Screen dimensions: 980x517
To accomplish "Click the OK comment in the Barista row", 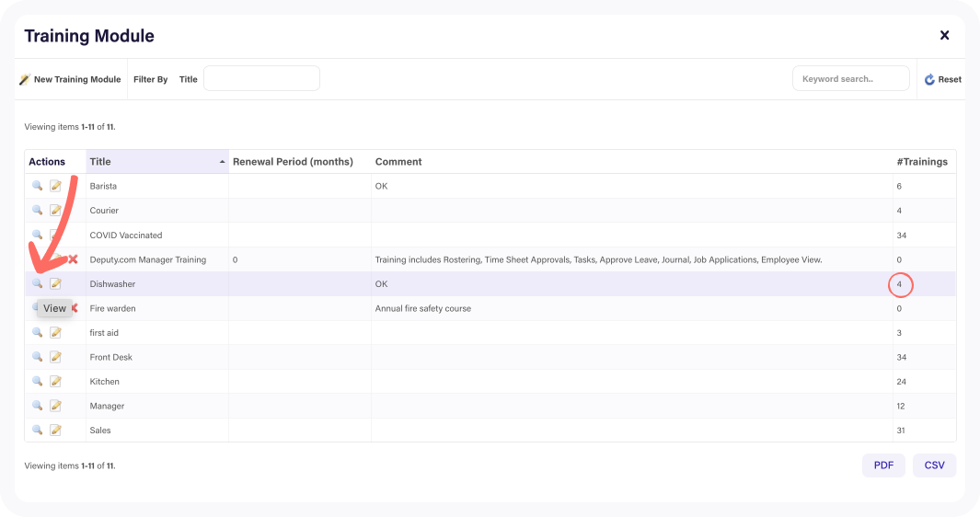I will 381,187.
